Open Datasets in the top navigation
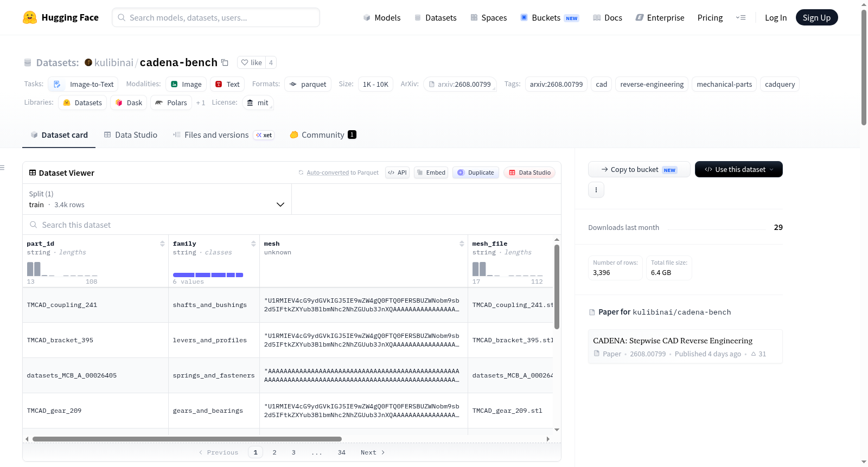The height and width of the screenshot is (467, 868). click(435, 17)
